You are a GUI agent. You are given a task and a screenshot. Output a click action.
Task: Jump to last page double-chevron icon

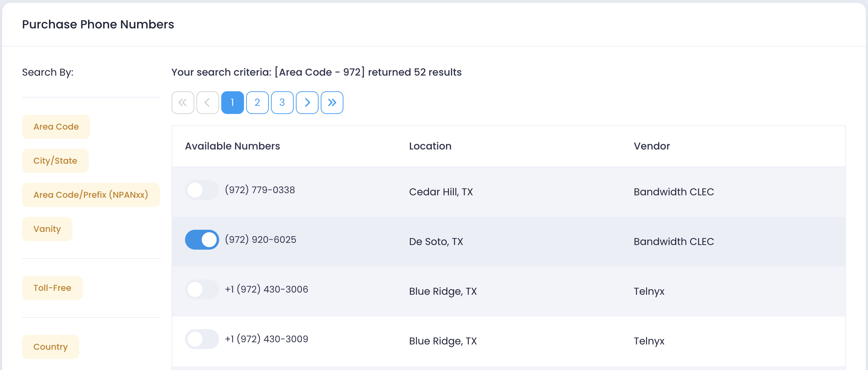[332, 103]
